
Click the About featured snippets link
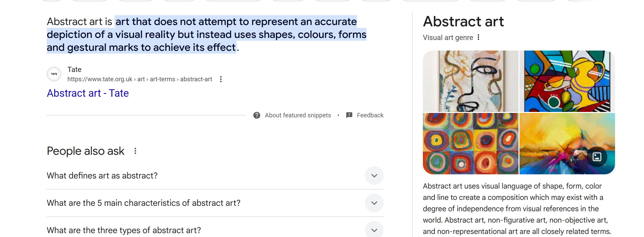(298, 115)
